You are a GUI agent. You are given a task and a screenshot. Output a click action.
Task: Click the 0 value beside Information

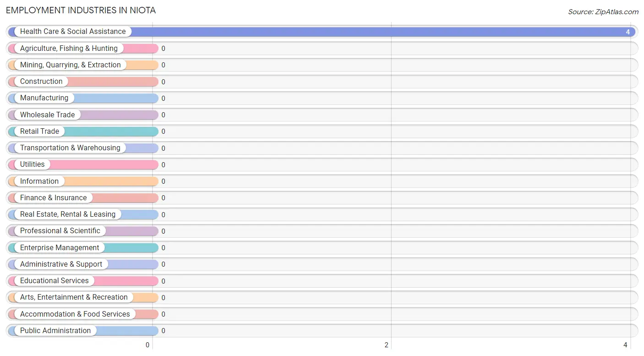click(163, 181)
